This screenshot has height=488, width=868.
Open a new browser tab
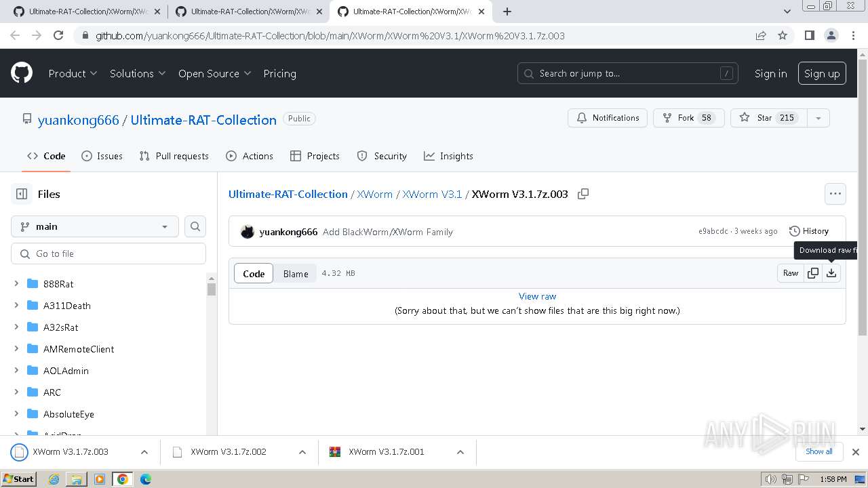[507, 12]
